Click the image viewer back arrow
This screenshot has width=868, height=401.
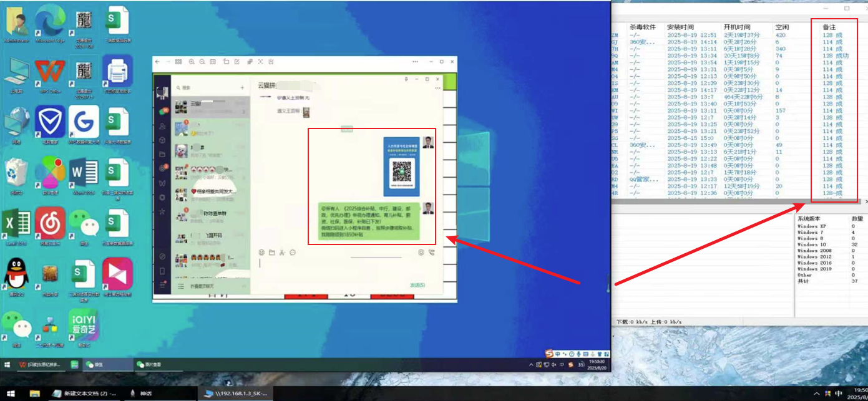[158, 62]
